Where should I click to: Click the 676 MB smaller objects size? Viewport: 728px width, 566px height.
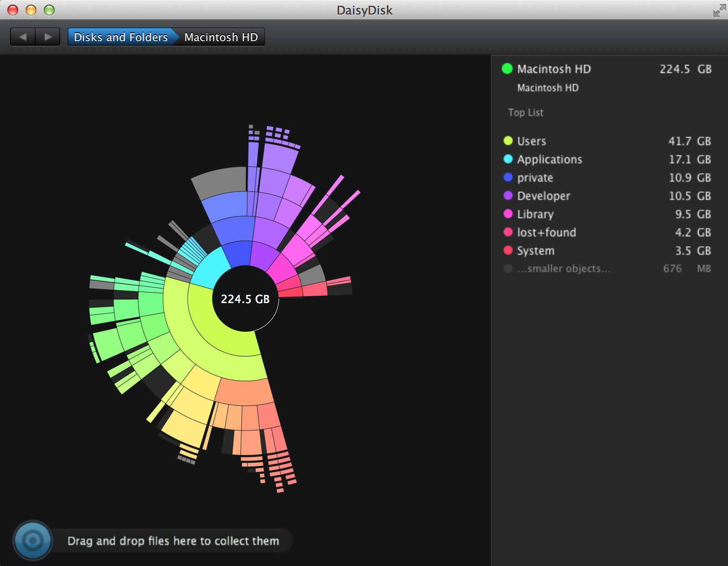pyautogui.click(x=687, y=268)
